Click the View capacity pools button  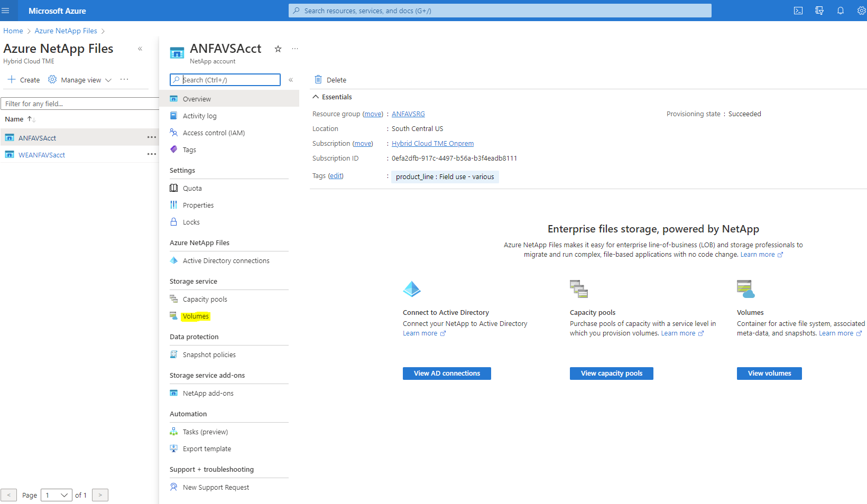(611, 374)
